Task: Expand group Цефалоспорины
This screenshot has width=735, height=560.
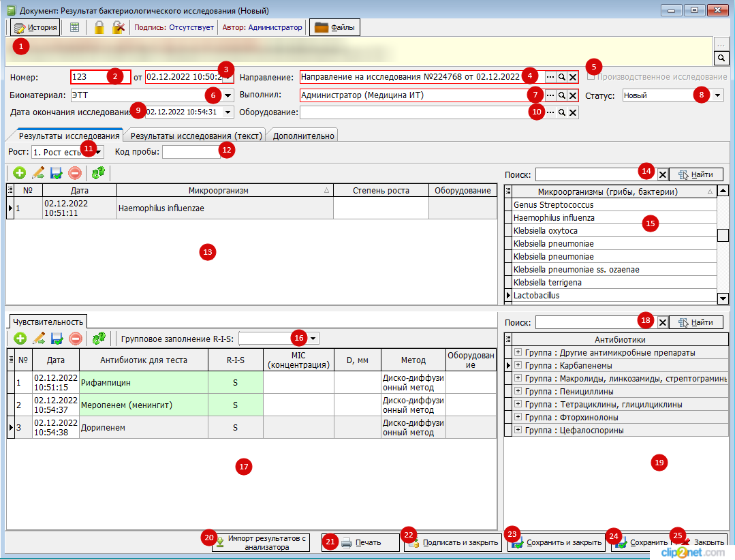Action: click(518, 430)
